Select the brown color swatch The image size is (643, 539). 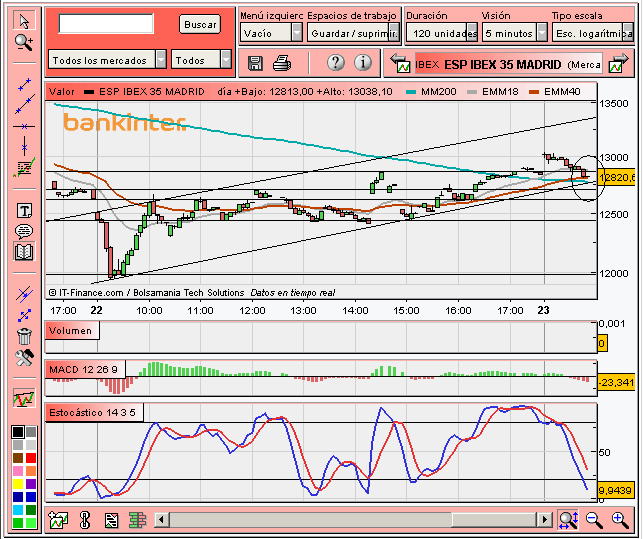[18, 458]
